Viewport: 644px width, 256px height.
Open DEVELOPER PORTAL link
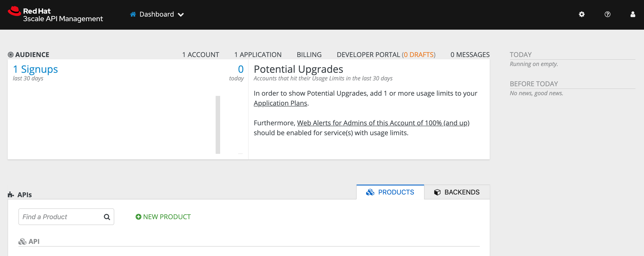coord(368,54)
